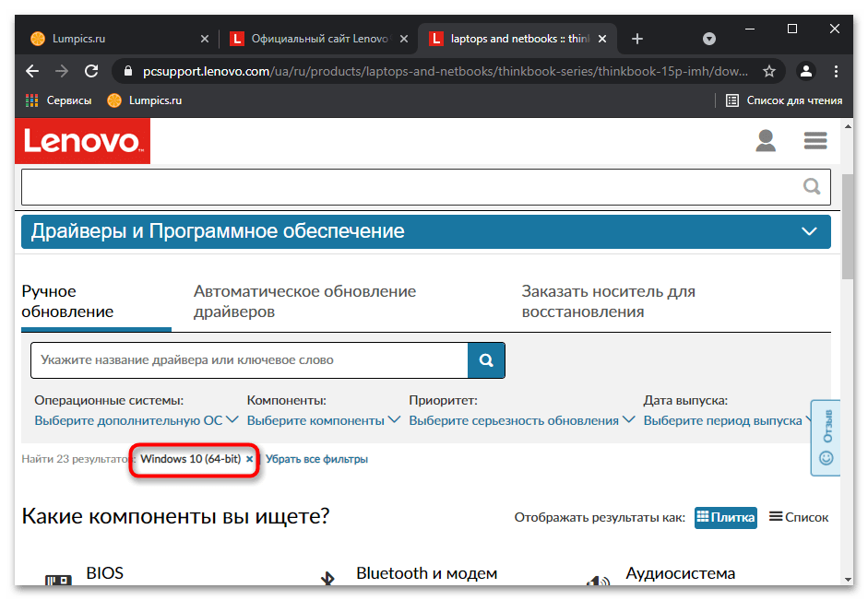Select the Ручное обновление tab
868x600 pixels.
tap(96, 301)
